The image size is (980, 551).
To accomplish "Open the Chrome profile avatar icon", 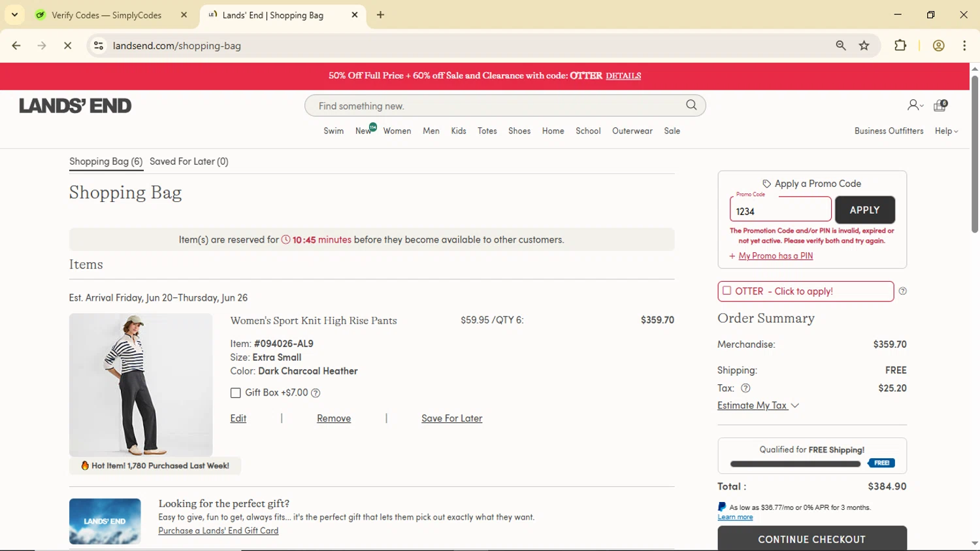I will [939, 46].
